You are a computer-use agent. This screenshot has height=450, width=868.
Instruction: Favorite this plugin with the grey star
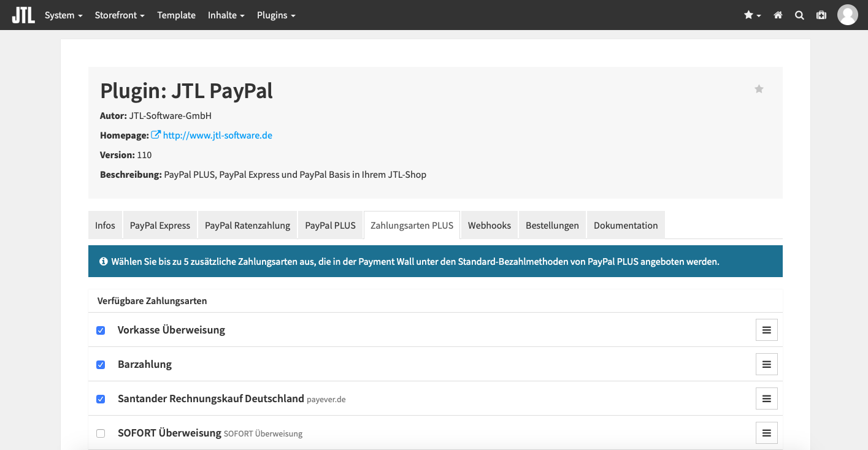pos(759,89)
